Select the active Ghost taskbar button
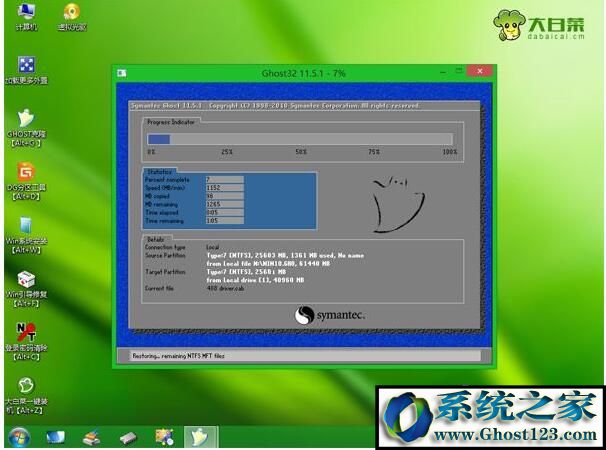The height and width of the screenshot is (450, 606). (x=201, y=437)
